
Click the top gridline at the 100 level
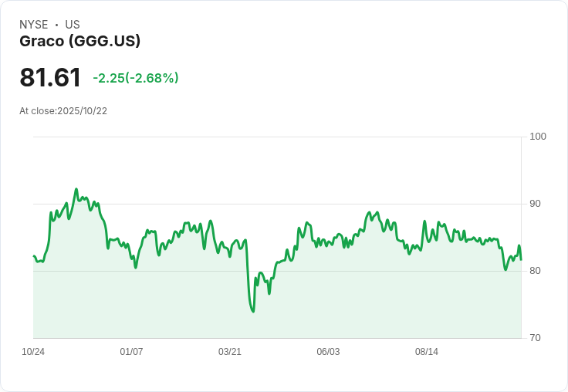(x=278, y=137)
